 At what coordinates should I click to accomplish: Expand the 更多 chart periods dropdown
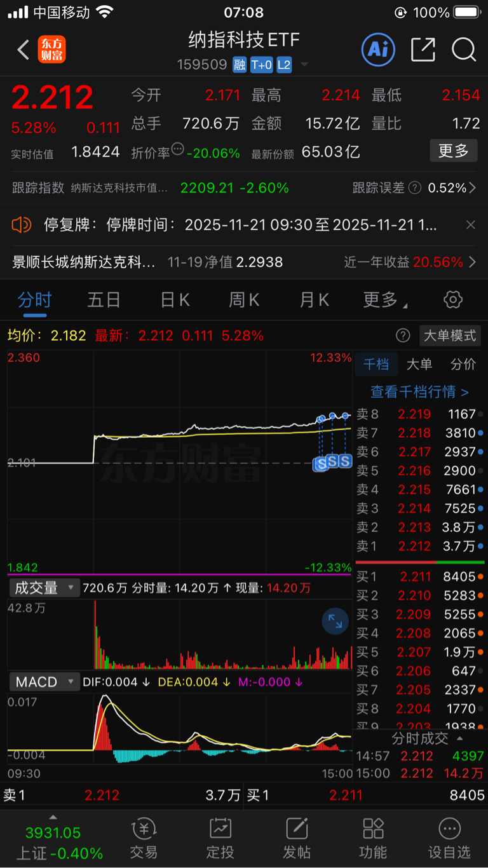(x=386, y=300)
